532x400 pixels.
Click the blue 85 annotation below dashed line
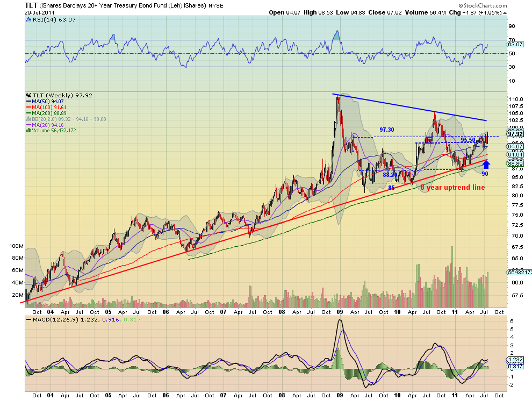pos(391,188)
